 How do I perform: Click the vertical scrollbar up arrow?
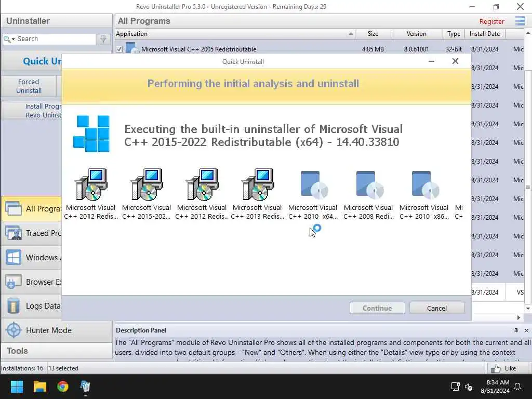coord(528,33)
